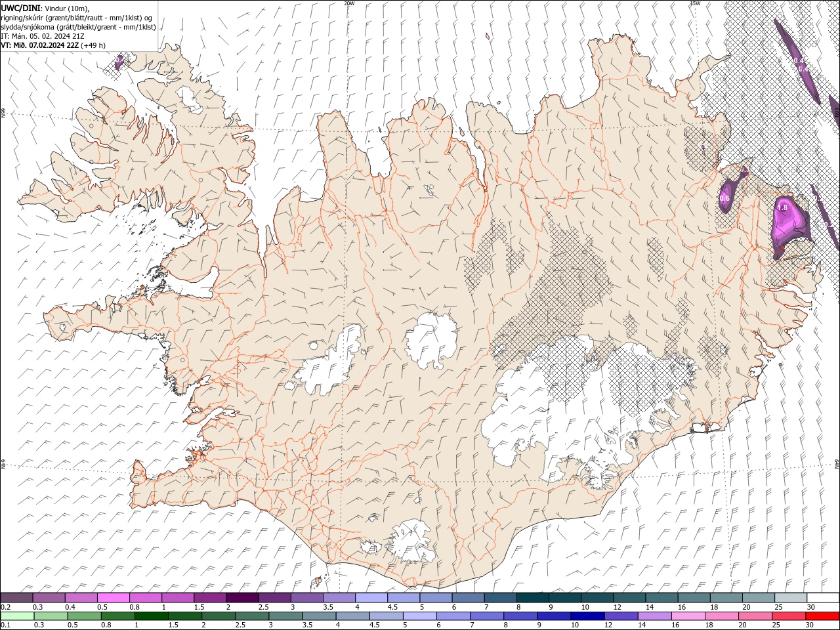Pick upper legend swatch between 18 and 20
This screenshot has width=840, height=630.
(725, 598)
